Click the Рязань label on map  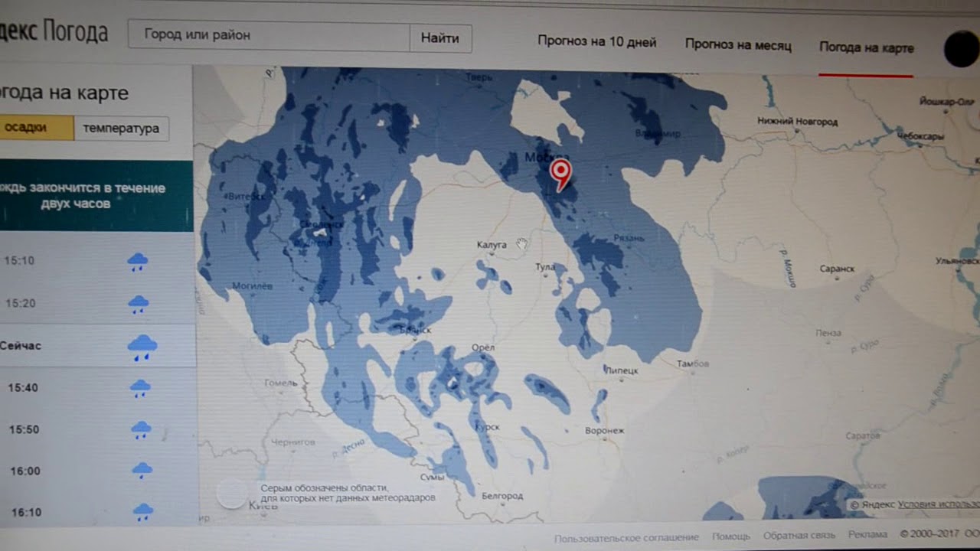(629, 238)
